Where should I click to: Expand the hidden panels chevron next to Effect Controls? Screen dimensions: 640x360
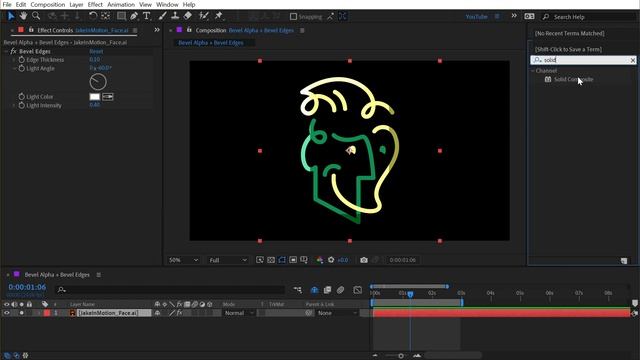coord(157,30)
